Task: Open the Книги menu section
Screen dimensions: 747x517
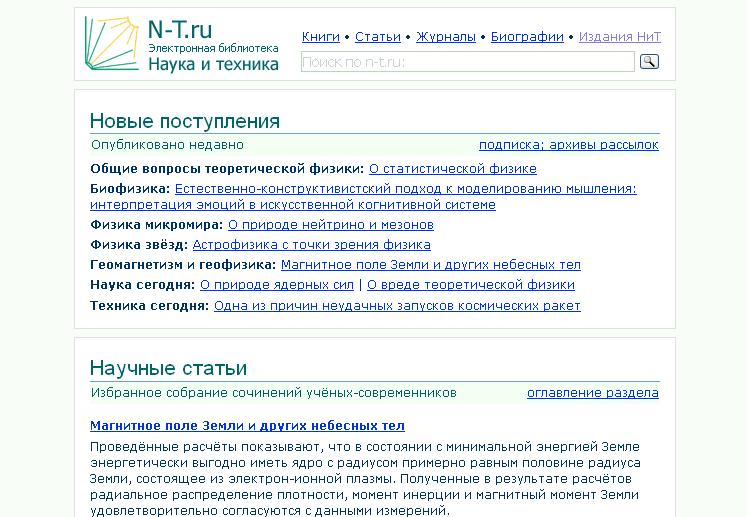Action: [x=320, y=37]
